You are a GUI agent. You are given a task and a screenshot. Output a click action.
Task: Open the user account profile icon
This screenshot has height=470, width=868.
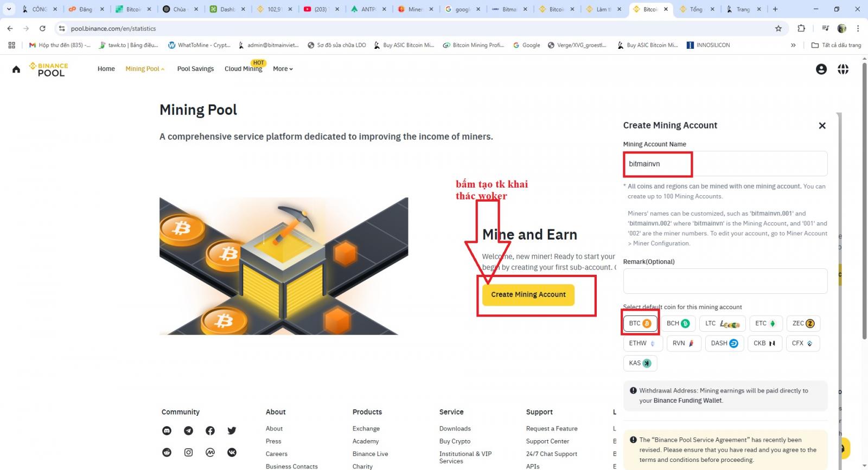pyautogui.click(x=821, y=69)
